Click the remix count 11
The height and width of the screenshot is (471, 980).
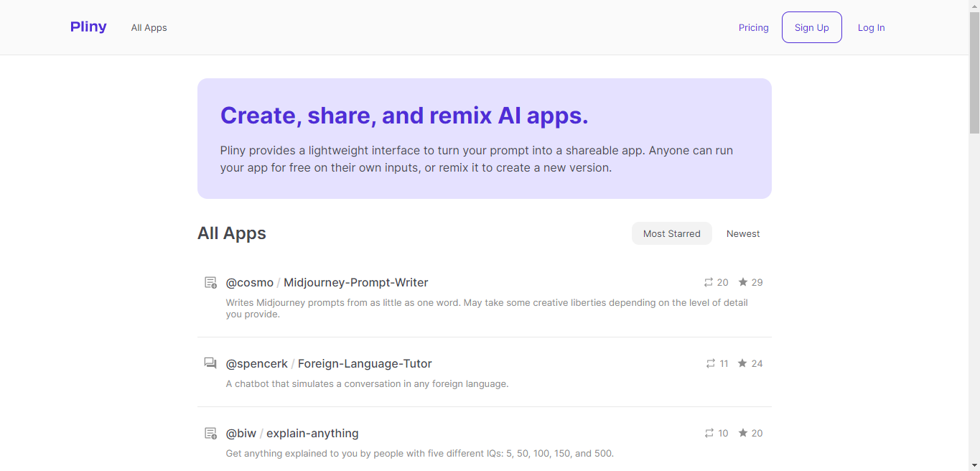(x=724, y=364)
